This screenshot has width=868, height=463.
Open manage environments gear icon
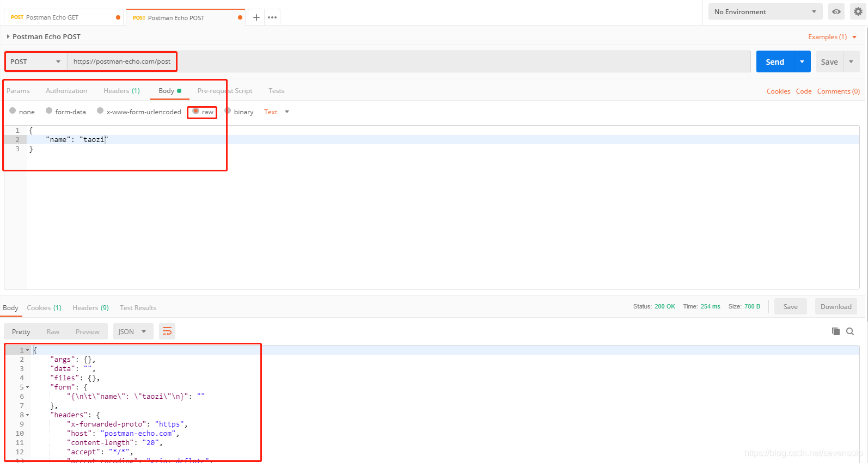click(858, 11)
